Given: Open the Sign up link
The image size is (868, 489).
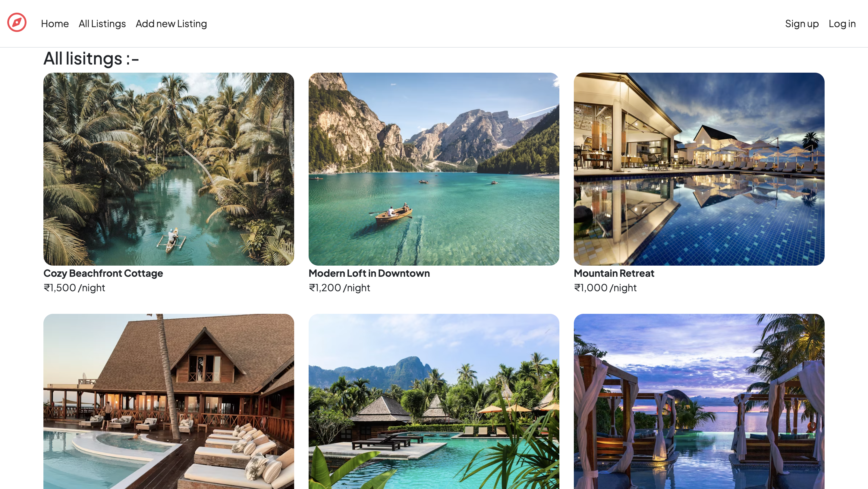Looking at the screenshot, I should (x=802, y=24).
